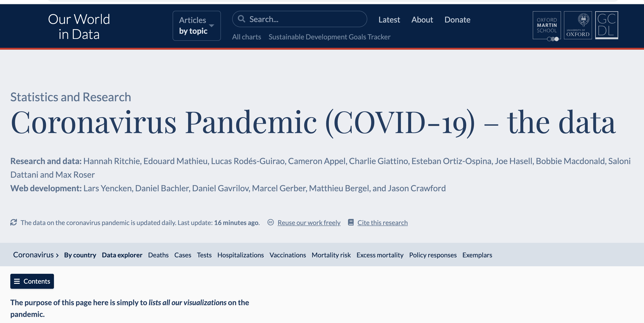Focus the Search input field
644x323 pixels.
299,19
